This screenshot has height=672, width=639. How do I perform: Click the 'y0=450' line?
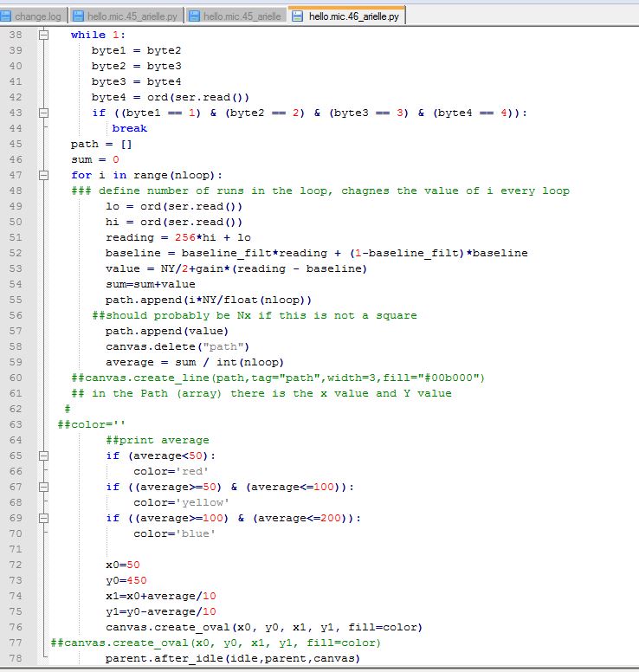click(126, 580)
